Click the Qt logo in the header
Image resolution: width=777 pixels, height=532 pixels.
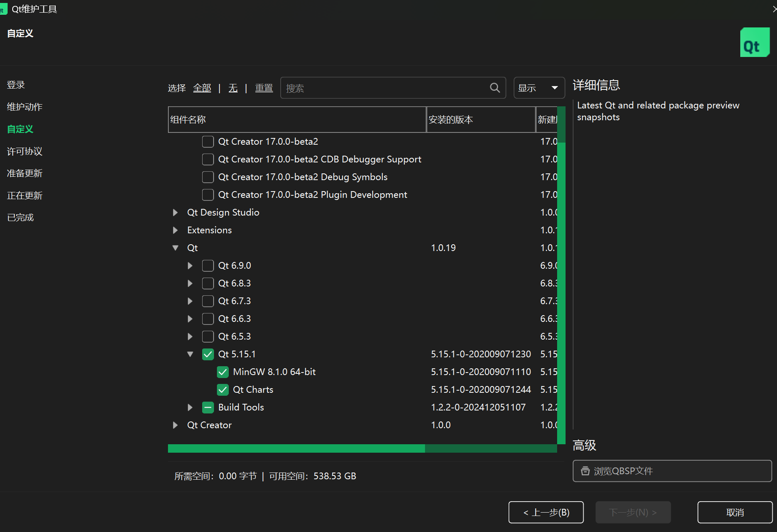(755, 42)
